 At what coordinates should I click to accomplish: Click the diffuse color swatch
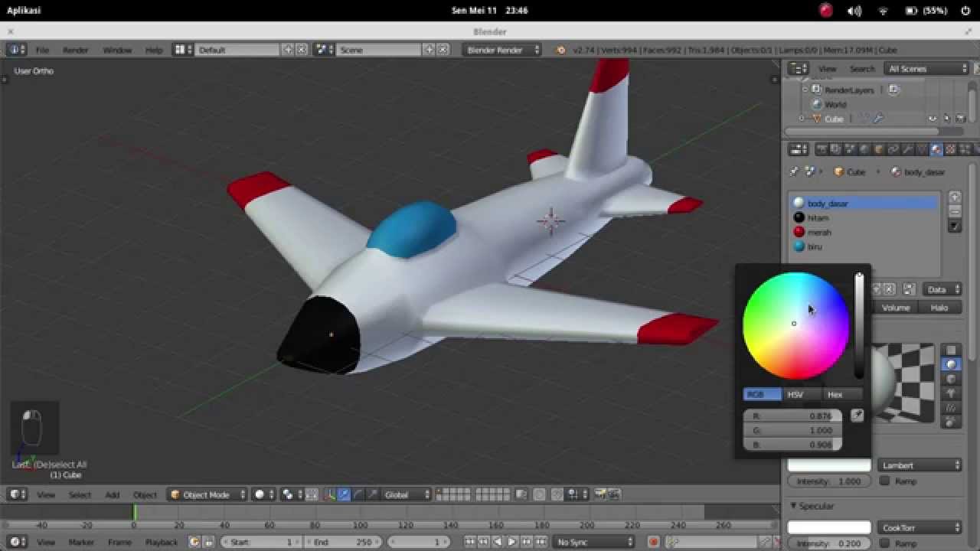click(x=829, y=465)
